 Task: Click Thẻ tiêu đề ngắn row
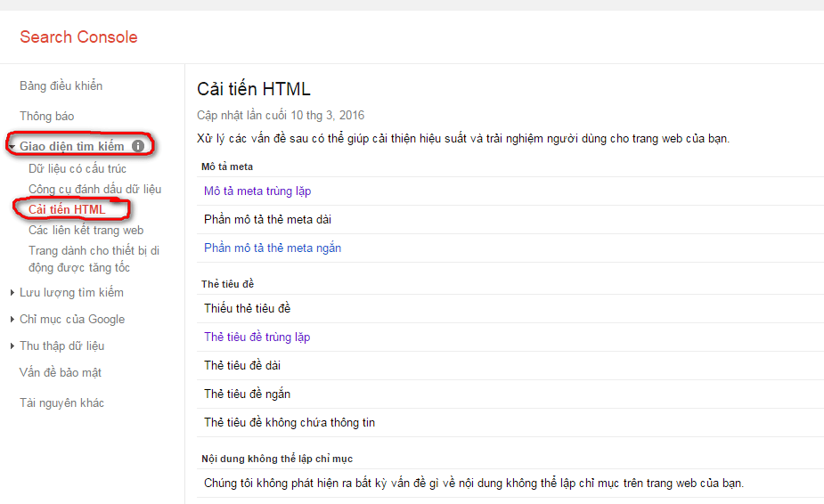pos(510,394)
